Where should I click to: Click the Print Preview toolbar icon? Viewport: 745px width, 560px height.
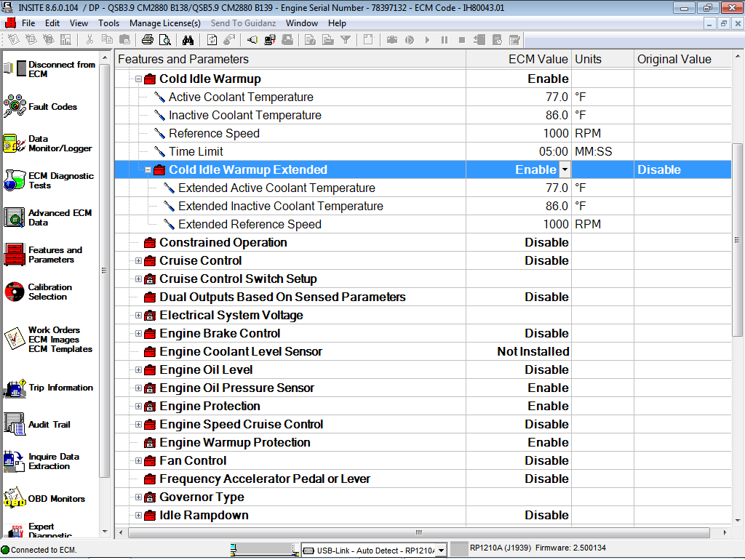click(x=165, y=40)
